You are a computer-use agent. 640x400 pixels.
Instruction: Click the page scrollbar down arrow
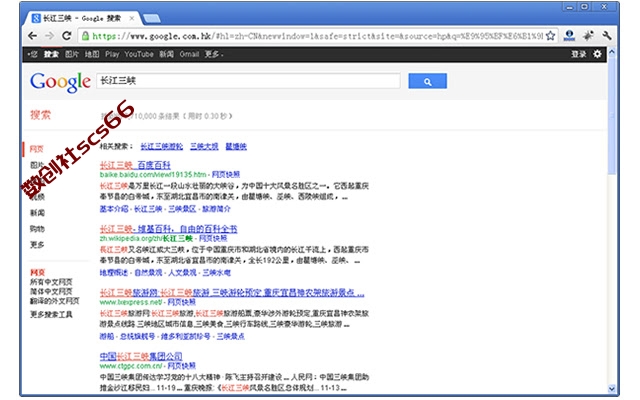pos(611,389)
